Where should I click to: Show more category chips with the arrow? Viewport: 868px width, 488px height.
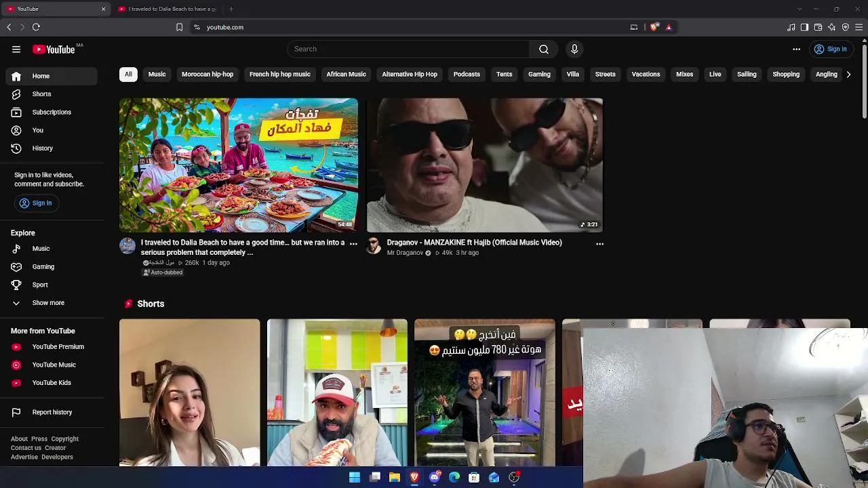848,75
